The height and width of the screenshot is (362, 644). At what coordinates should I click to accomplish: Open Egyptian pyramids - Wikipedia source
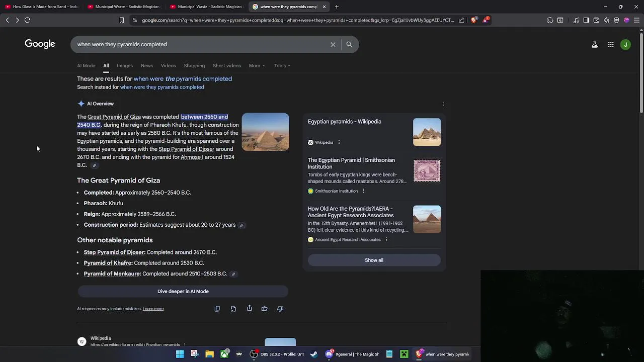click(345, 122)
